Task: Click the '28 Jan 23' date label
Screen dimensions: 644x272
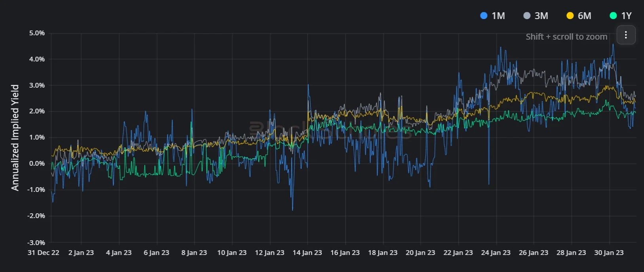Action: click(x=571, y=253)
